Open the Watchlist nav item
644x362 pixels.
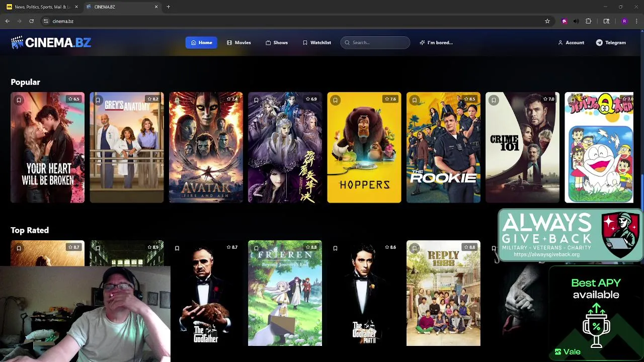click(x=317, y=43)
